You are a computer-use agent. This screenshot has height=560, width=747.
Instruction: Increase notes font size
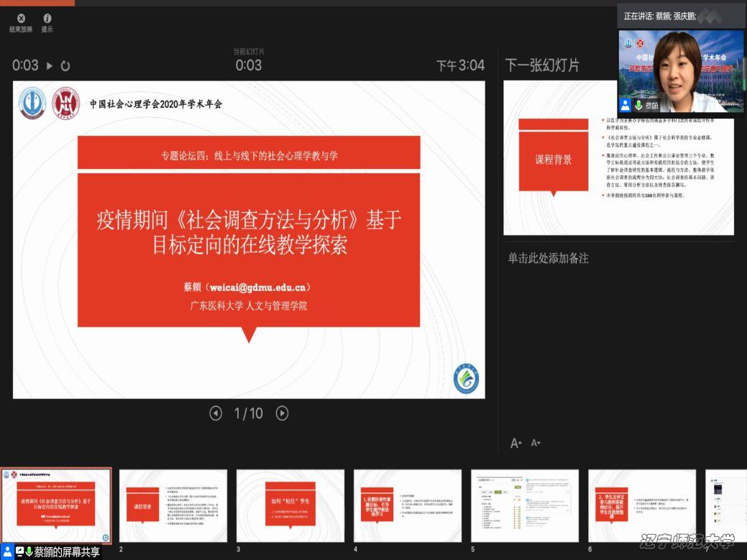515,443
